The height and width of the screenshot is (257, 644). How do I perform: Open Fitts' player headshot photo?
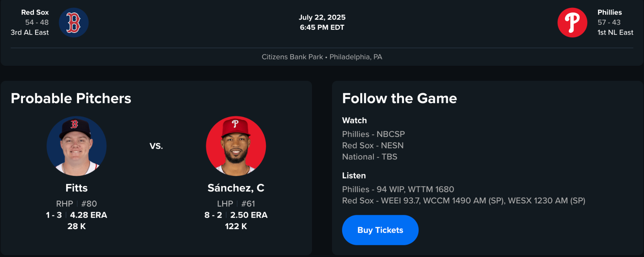[77, 146]
